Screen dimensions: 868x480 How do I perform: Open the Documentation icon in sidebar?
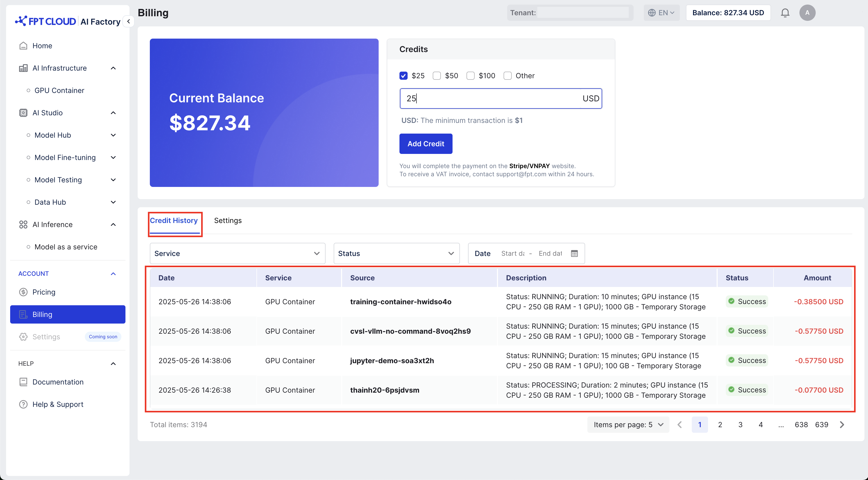pyautogui.click(x=23, y=382)
